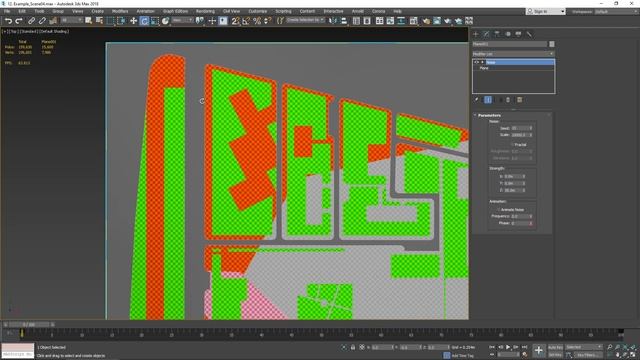
Task: Select the Link tool icon
Action: pos(31,21)
